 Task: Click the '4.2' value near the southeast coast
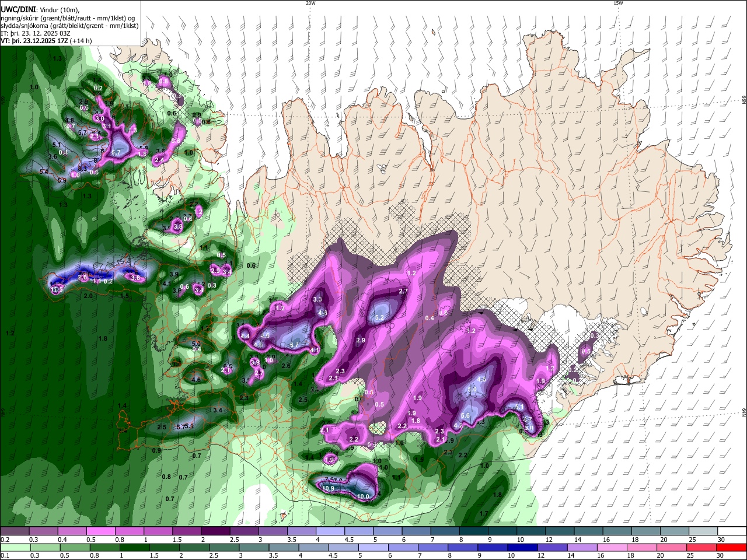click(458, 426)
